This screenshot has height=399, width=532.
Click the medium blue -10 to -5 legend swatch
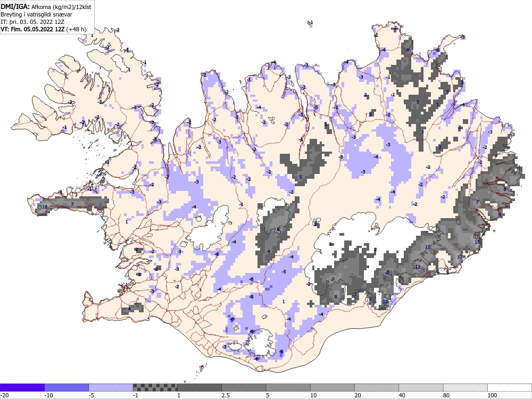pyautogui.click(x=66, y=387)
